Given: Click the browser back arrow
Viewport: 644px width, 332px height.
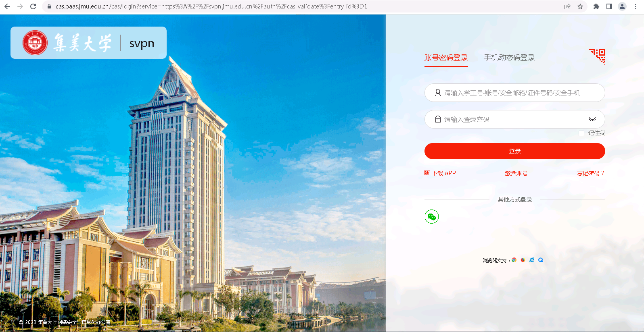Looking at the screenshot, I should (x=7, y=6).
